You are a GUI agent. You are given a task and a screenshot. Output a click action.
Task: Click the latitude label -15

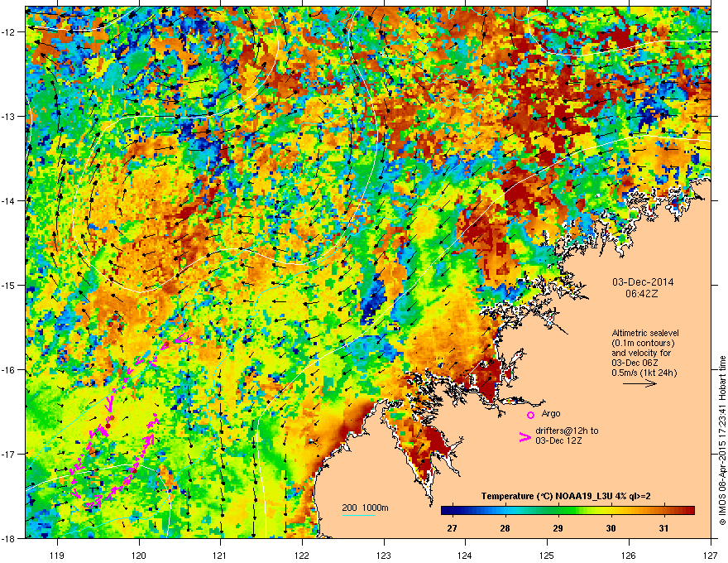[x=9, y=285]
